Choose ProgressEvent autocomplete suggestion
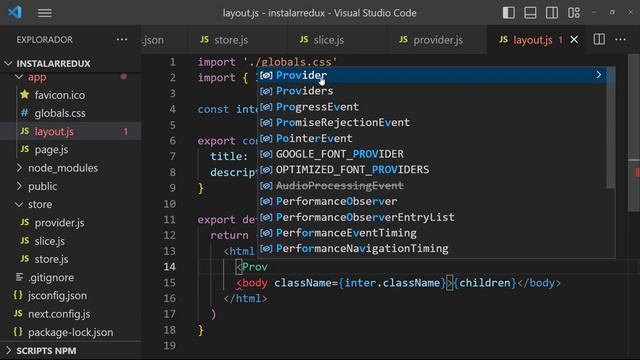The width and height of the screenshot is (640, 360). click(432, 107)
